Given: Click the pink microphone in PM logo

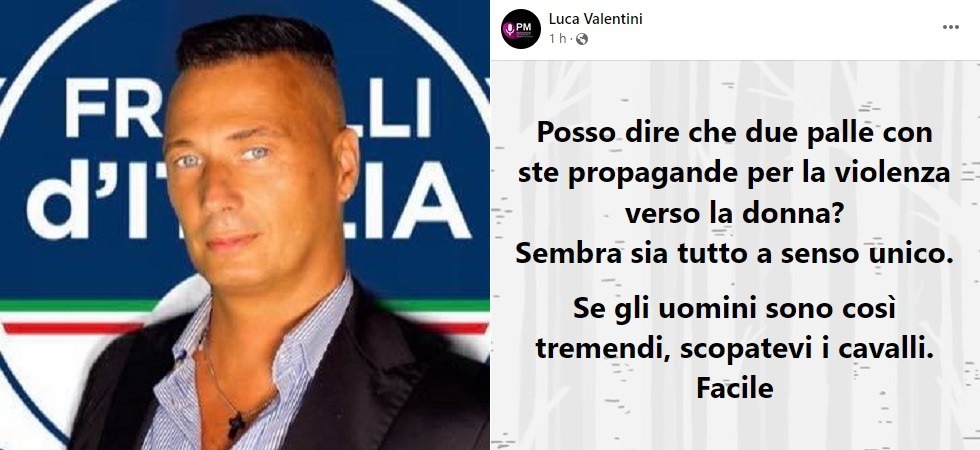Looking at the screenshot, I should click(x=510, y=29).
